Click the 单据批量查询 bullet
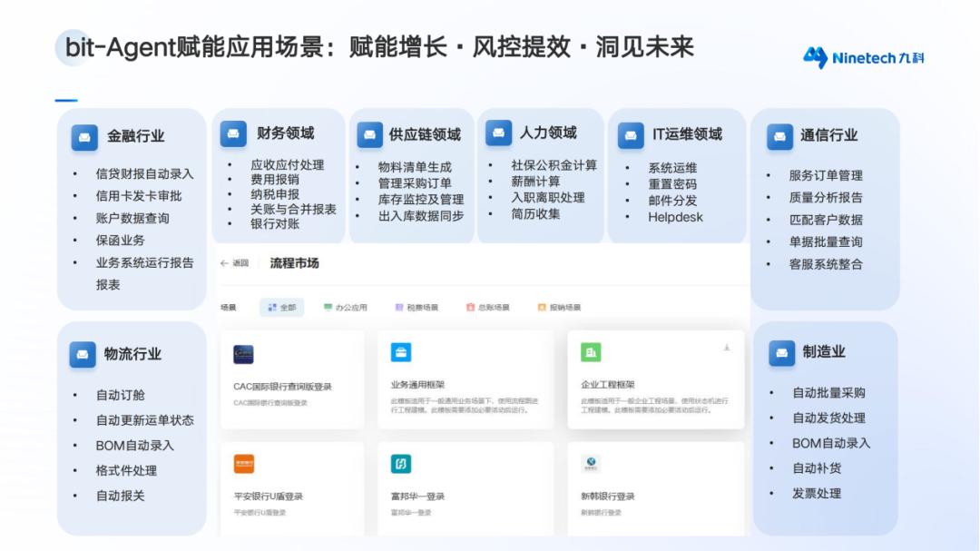Image resolution: width=980 pixels, height=551 pixels. 826,242
